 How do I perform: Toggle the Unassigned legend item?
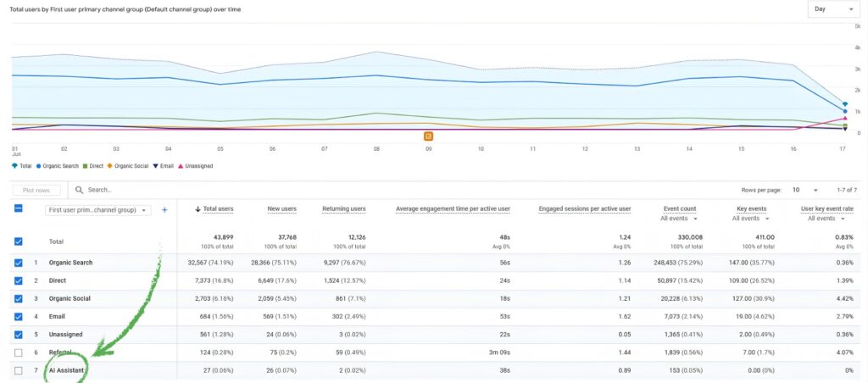(x=196, y=166)
